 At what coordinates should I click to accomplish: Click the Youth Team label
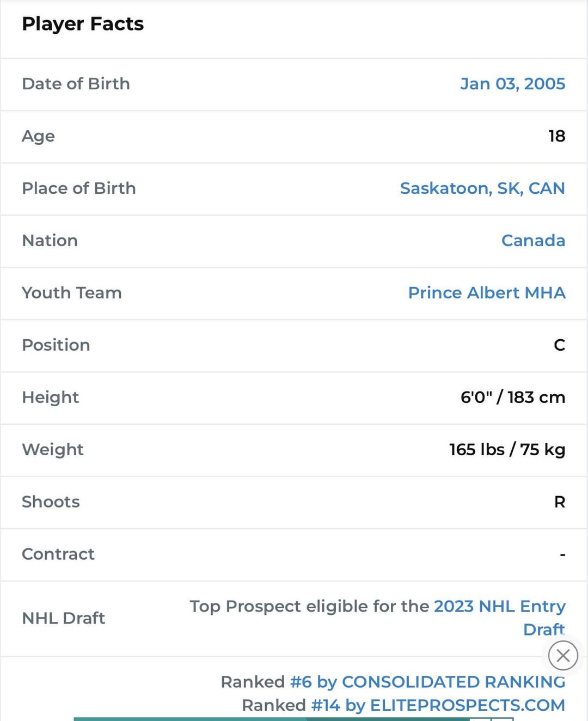coord(71,293)
